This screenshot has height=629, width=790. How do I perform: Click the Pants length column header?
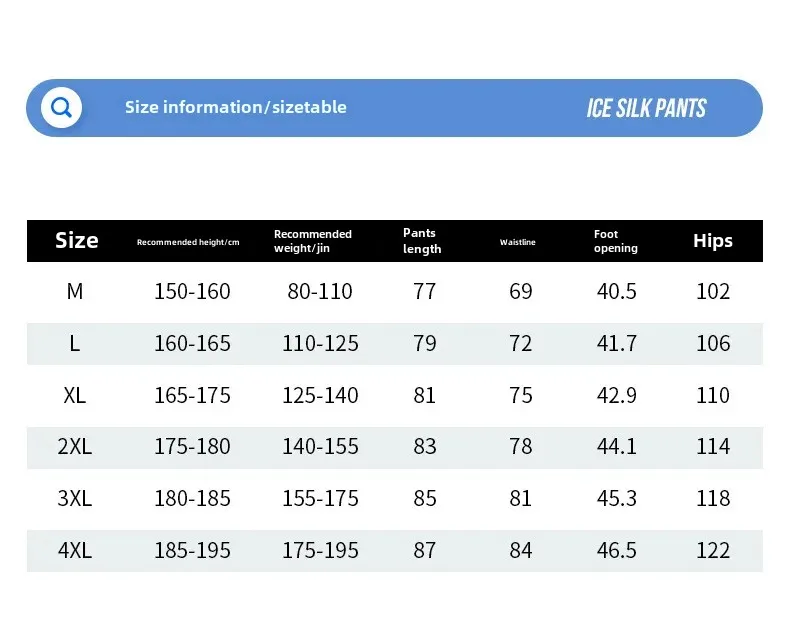422,241
